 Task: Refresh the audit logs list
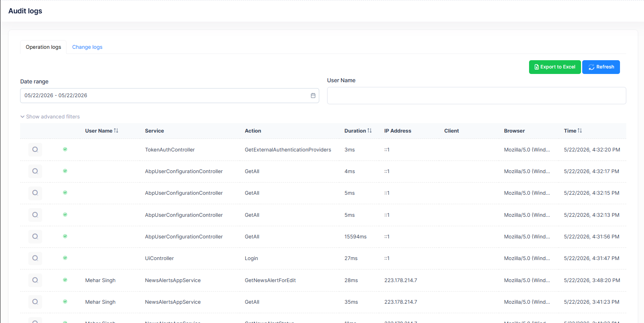coord(601,67)
